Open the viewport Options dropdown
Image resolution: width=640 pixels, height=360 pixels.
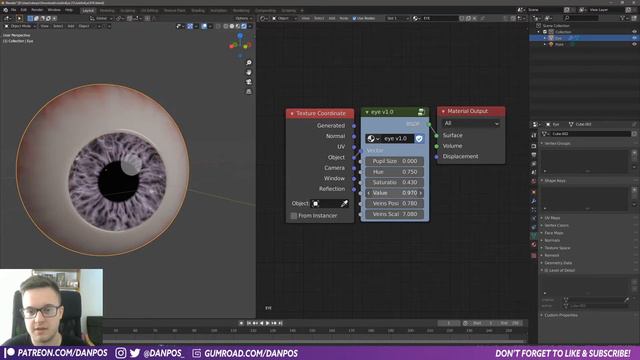tap(243, 18)
